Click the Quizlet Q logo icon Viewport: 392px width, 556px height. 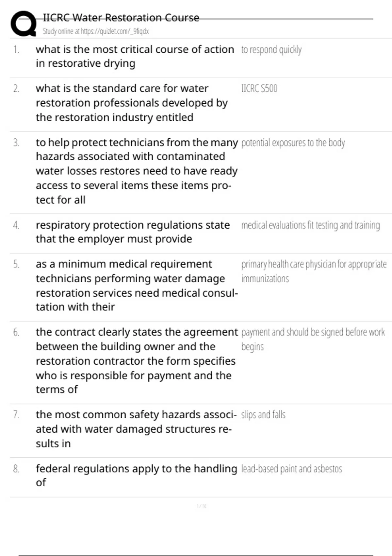(x=24, y=24)
